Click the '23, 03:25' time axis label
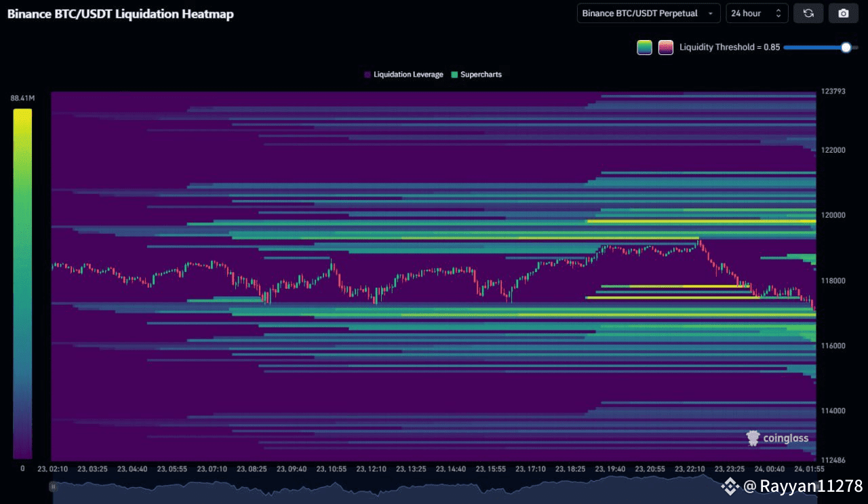Viewport: 868px width, 504px height. coord(92,469)
